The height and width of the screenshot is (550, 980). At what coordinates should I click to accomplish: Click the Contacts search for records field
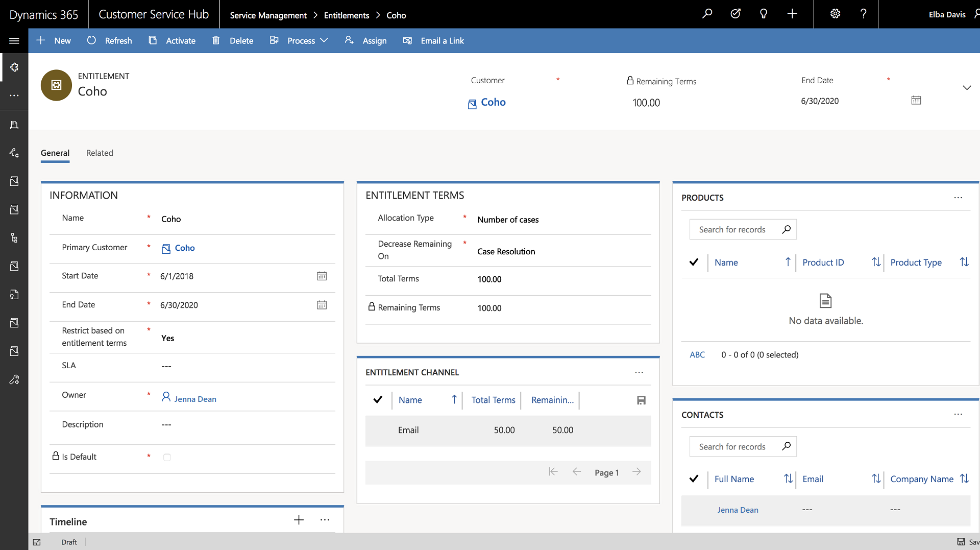tap(743, 446)
